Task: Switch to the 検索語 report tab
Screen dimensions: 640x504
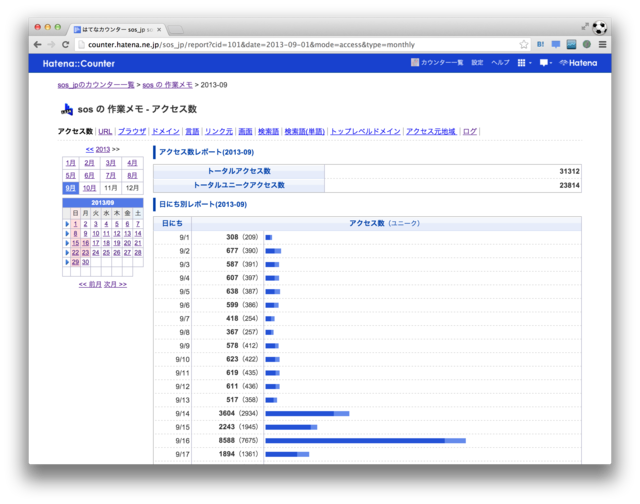Action: pos(269,131)
